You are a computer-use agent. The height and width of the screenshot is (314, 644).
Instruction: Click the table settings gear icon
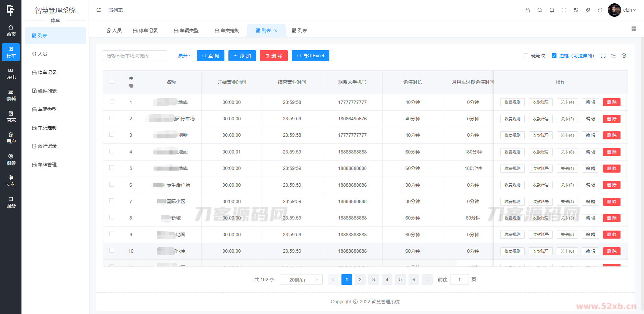[624, 56]
